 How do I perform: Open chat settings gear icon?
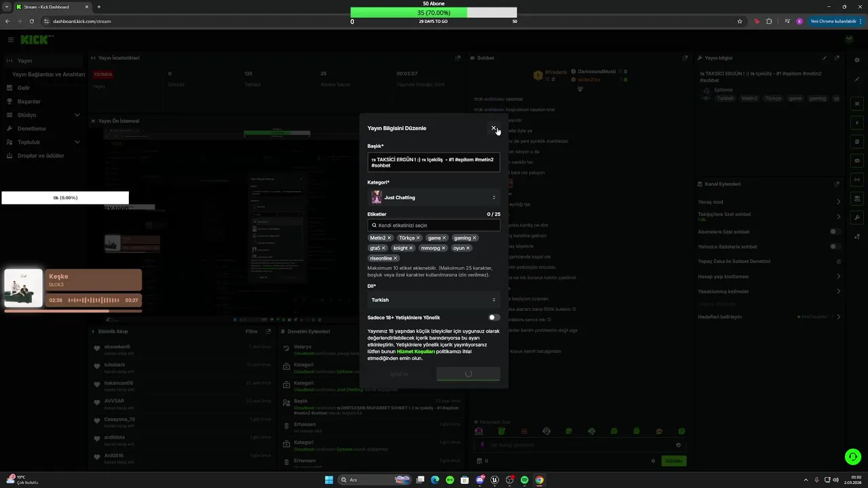[653, 461]
